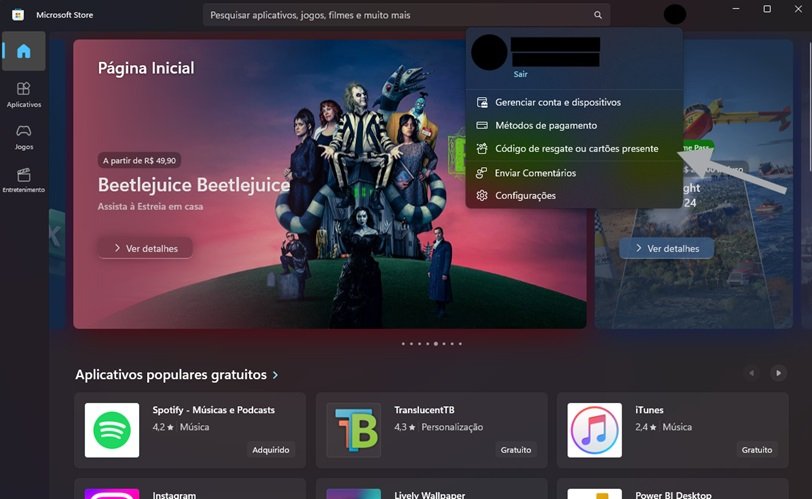Click the Enviar Comentários feedback icon
Viewport: 812px width, 499px height.
click(482, 173)
